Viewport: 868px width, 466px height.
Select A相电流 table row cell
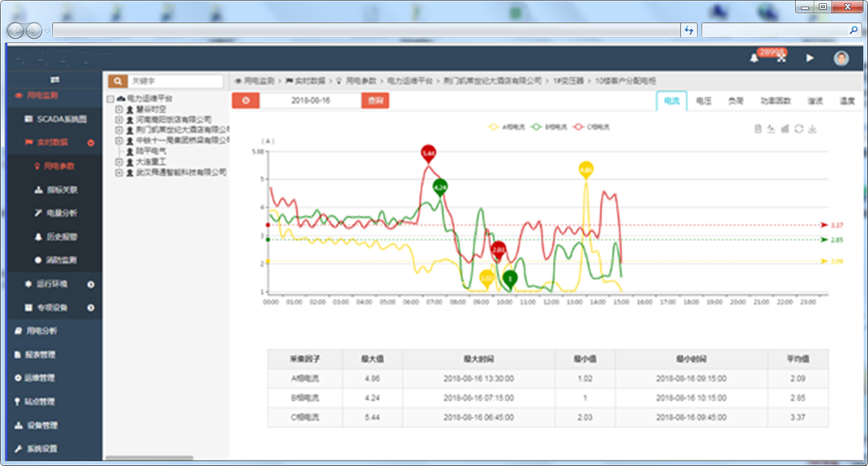[x=304, y=378]
